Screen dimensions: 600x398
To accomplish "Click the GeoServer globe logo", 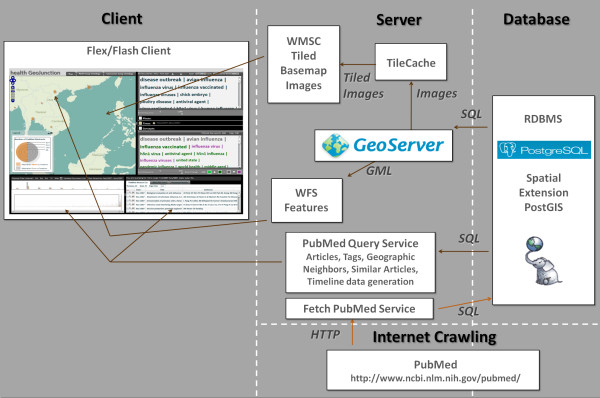I will [x=335, y=145].
